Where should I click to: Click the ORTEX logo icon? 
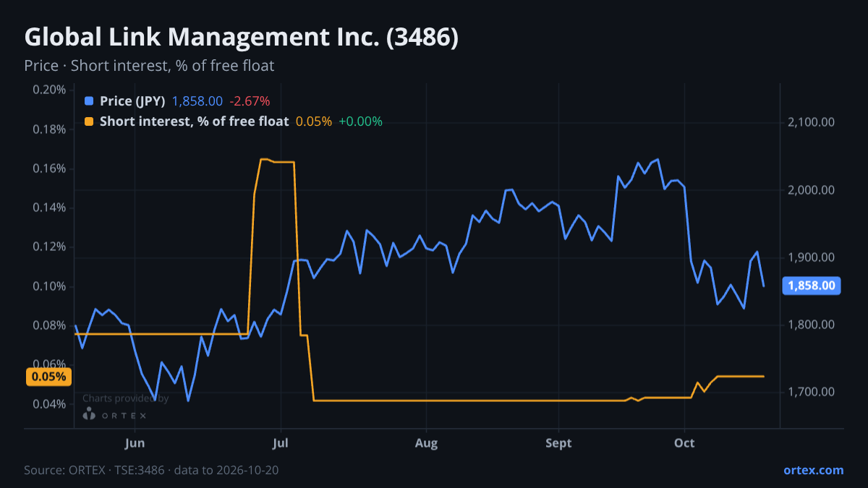tap(89, 414)
